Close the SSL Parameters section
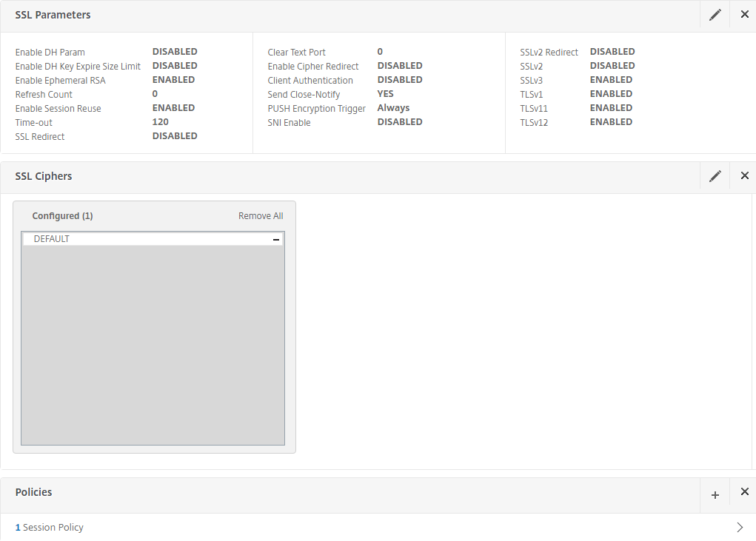Viewport: 756px width, 541px height. (x=744, y=15)
